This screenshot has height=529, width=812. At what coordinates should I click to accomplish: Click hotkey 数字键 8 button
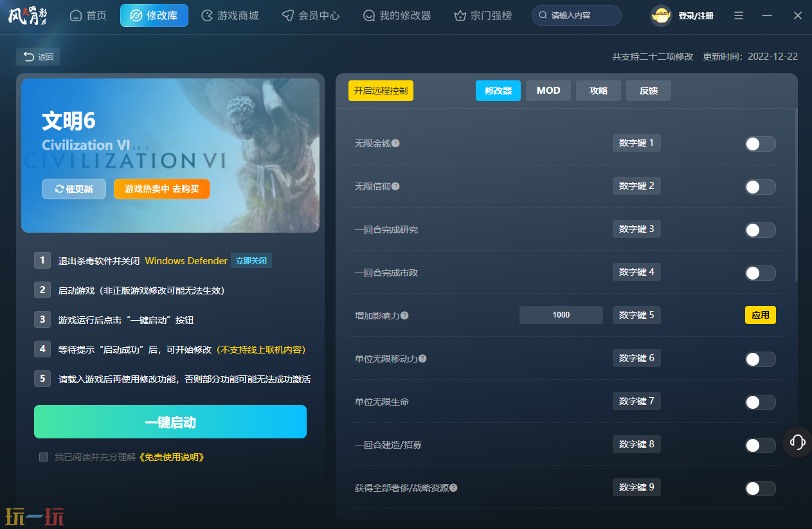(636, 444)
